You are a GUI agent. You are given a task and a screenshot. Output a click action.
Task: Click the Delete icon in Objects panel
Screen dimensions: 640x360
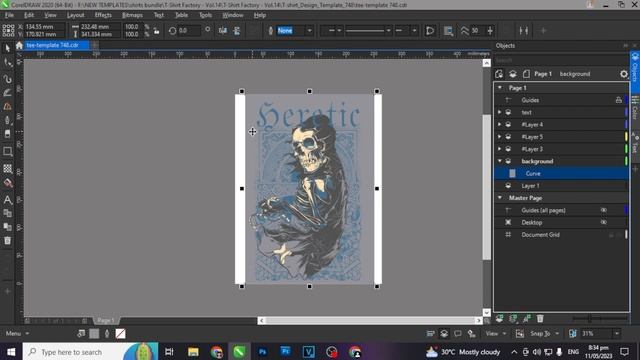[x=540, y=319]
